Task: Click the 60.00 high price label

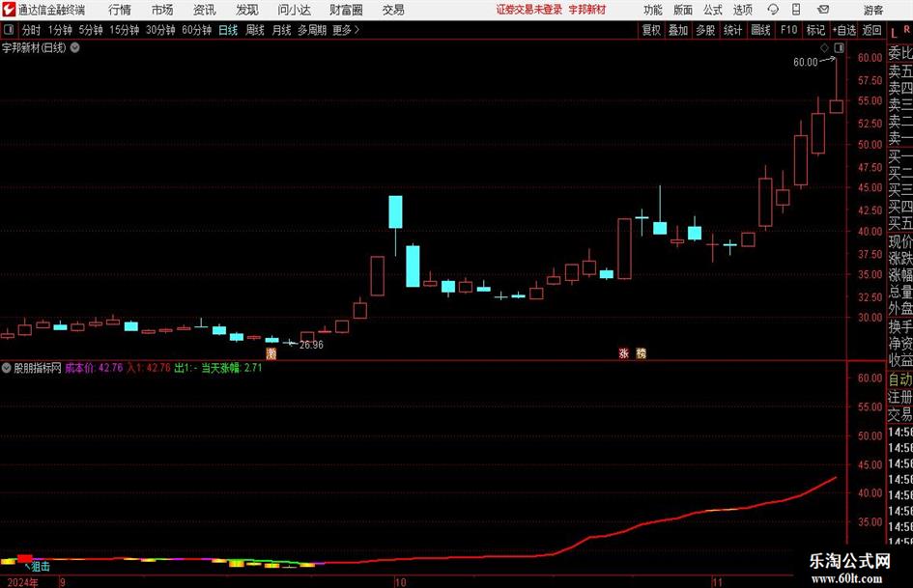Action: [806, 62]
